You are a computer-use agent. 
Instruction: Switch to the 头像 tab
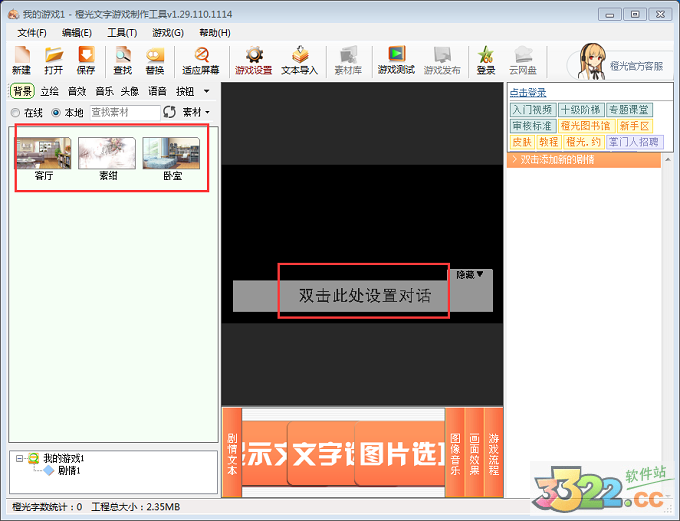tap(130, 92)
